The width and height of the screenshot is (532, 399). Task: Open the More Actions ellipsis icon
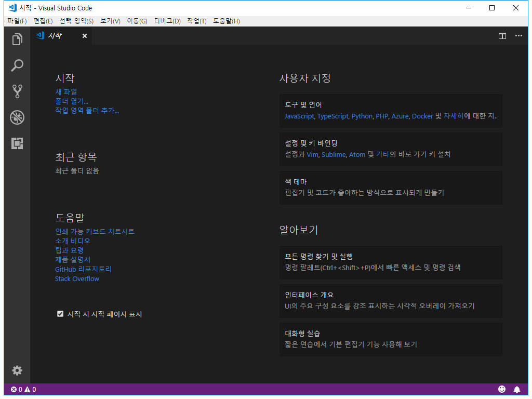518,36
